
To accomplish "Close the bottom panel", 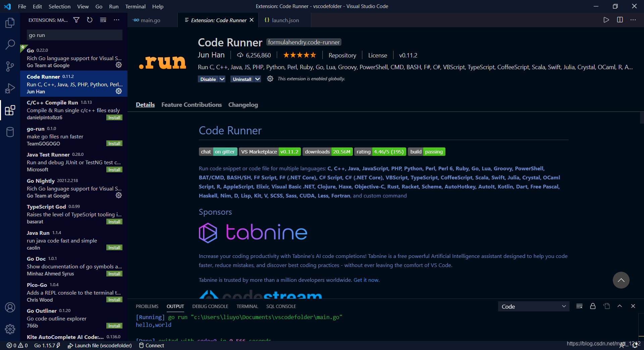I will click(x=633, y=306).
